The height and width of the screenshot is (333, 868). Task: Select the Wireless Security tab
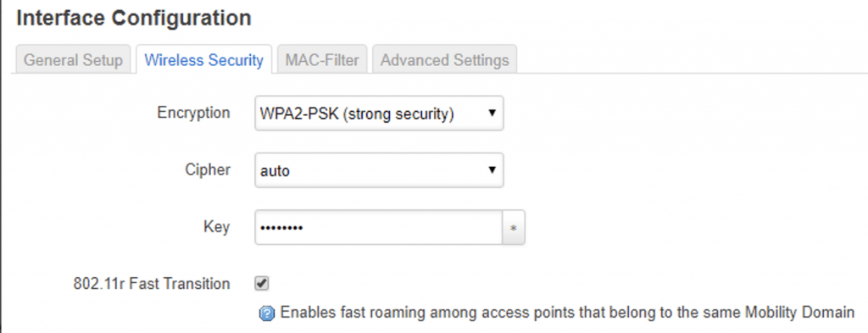[203, 59]
